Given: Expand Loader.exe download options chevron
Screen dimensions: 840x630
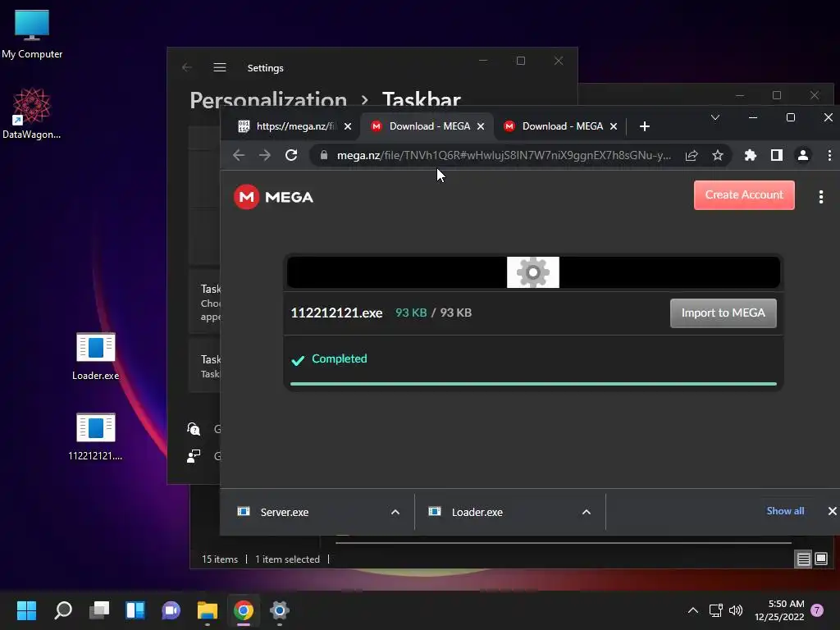Looking at the screenshot, I should [x=587, y=512].
